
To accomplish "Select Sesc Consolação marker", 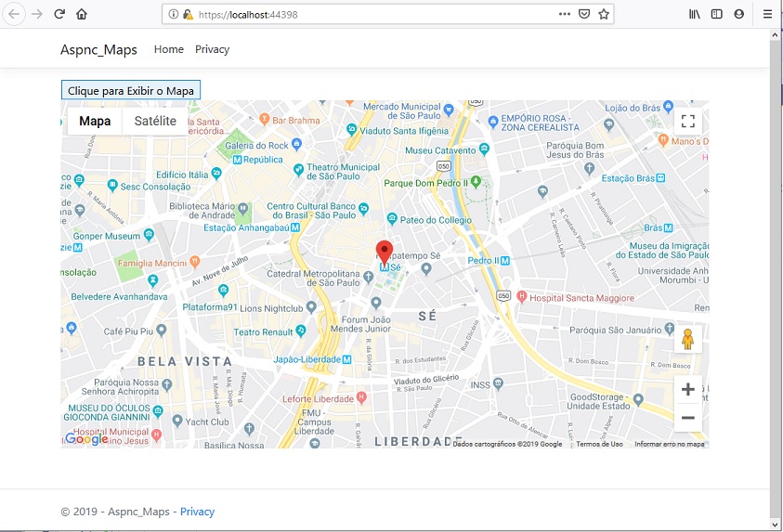I will (112, 185).
